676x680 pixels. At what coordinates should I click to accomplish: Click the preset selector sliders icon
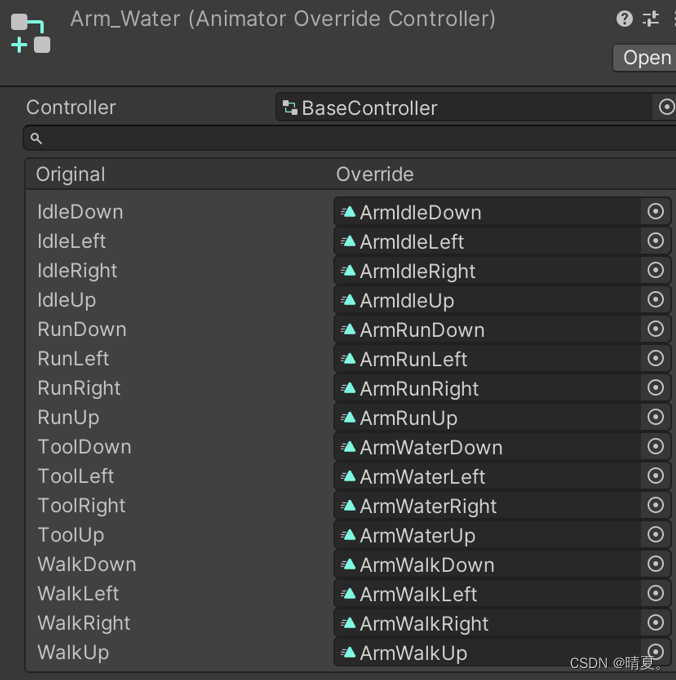(x=651, y=19)
